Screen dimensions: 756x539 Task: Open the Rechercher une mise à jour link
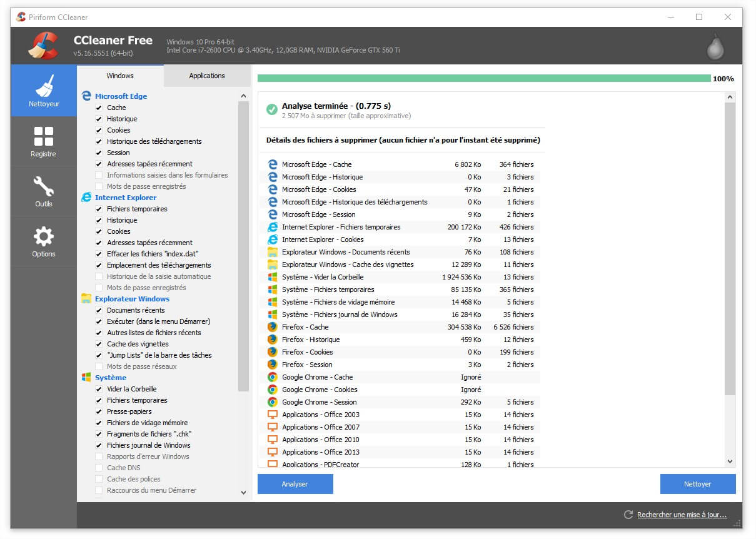tap(680, 514)
